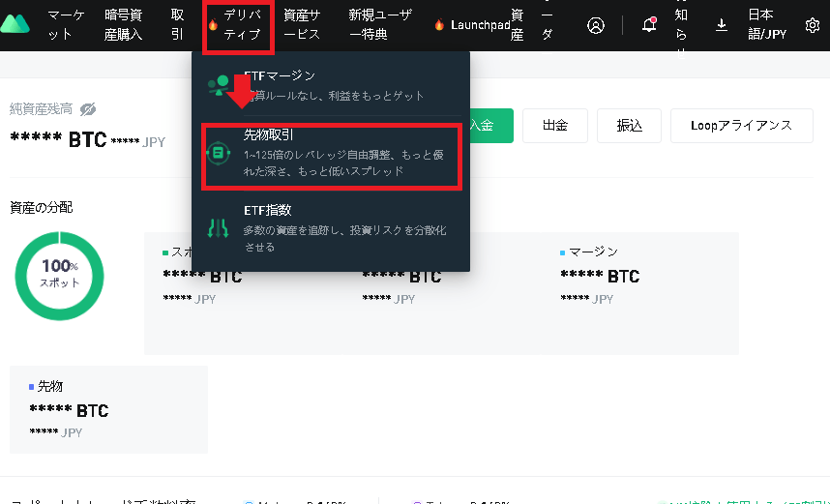Image resolution: width=830 pixels, height=504 pixels.
Task: Click the green 入金 deposit button
Action: coord(490,126)
